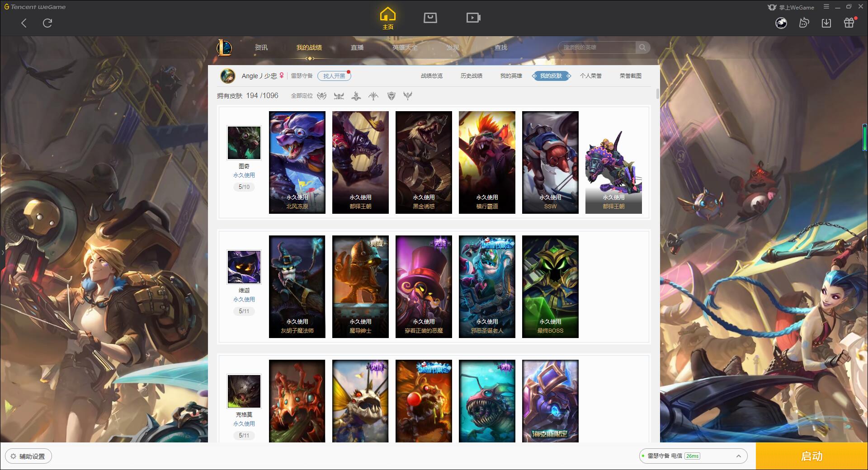Open the video play icon tab
868x470 pixels.
click(x=473, y=18)
